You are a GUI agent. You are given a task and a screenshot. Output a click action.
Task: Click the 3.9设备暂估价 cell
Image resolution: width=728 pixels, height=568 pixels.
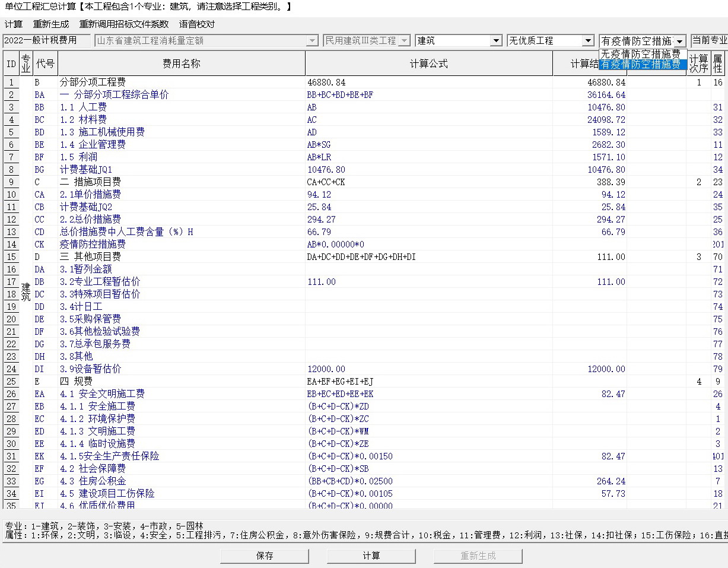tap(182, 369)
